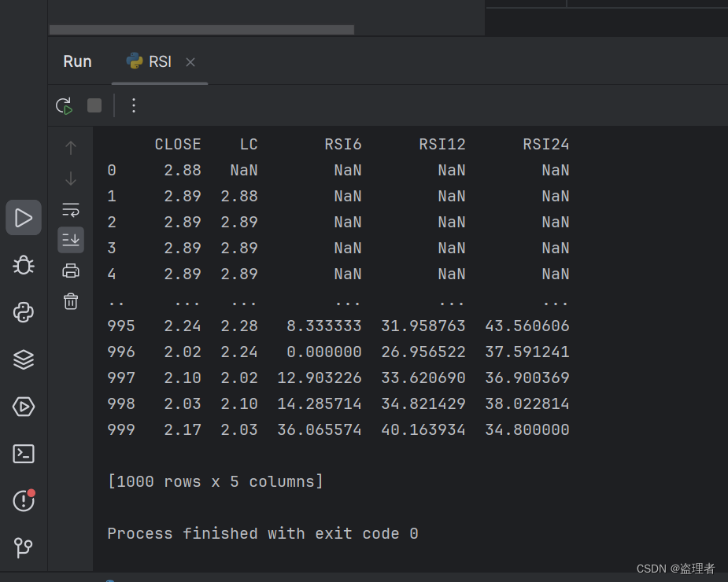
Task: Toggle soft-wrap for console output
Action: click(71, 209)
